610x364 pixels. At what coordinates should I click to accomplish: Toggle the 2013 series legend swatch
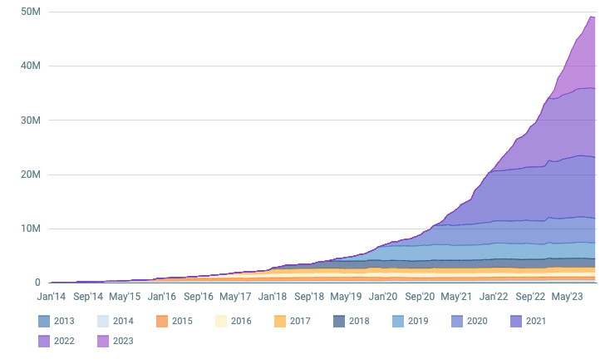tap(45, 321)
